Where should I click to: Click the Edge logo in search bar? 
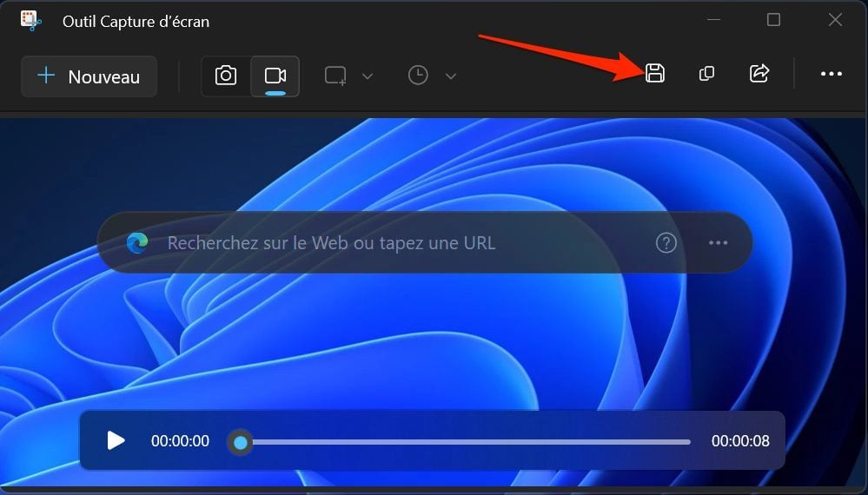click(137, 243)
